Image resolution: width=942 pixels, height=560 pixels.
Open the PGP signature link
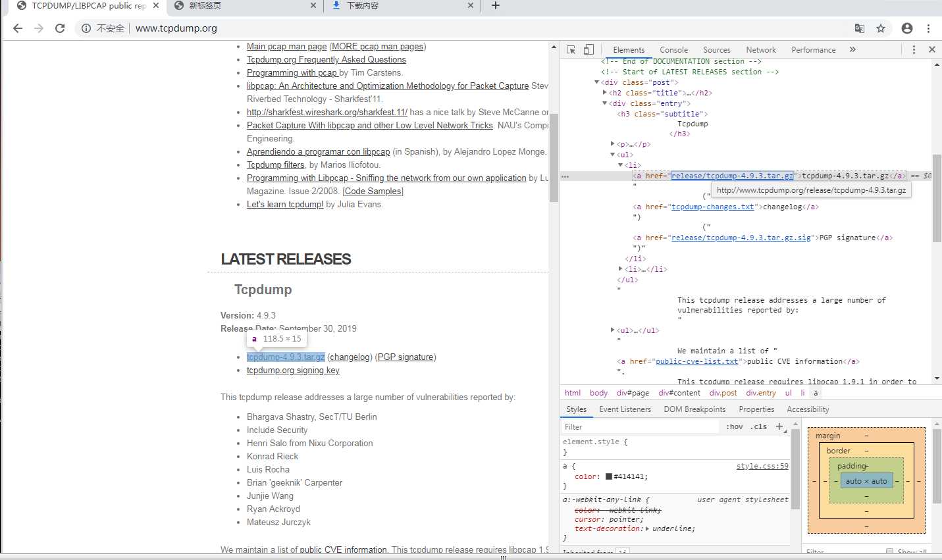[x=406, y=357]
